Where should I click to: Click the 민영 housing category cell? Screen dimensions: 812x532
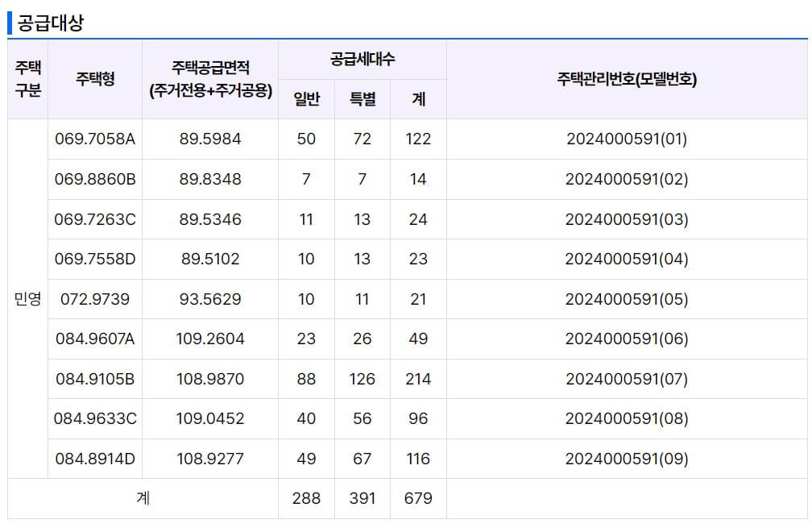click(x=27, y=298)
